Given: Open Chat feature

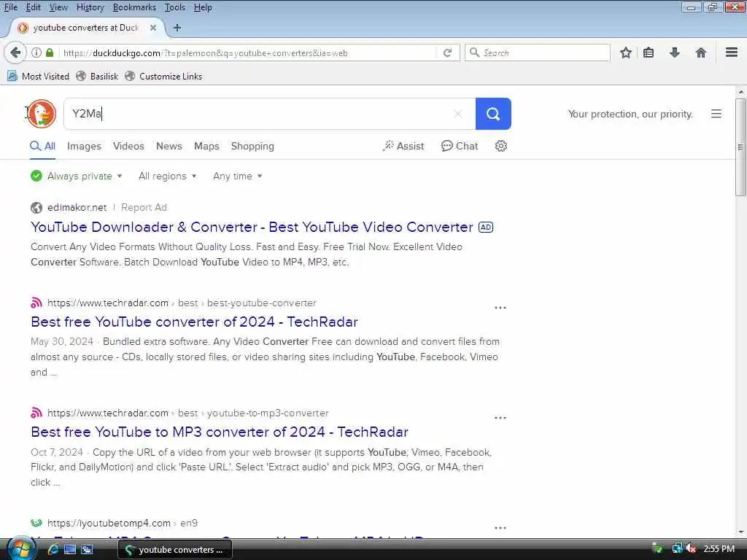Looking at the screenshot, I should coord(460,146).
